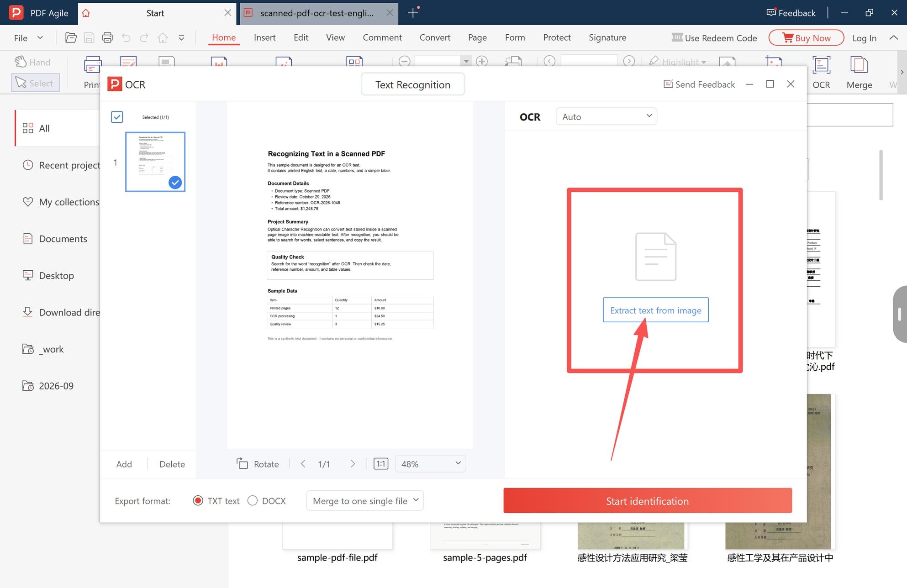Click Extract text from image button

click(x=655, y=310)
